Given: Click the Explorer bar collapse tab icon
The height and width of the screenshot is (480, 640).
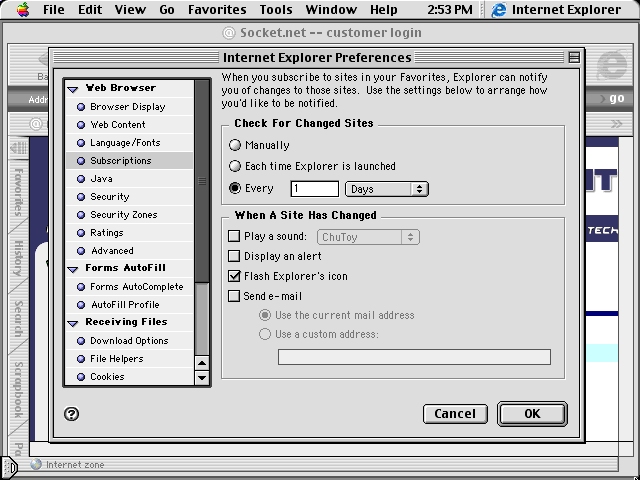Looking at the screenshot, I should coord(18,148).
